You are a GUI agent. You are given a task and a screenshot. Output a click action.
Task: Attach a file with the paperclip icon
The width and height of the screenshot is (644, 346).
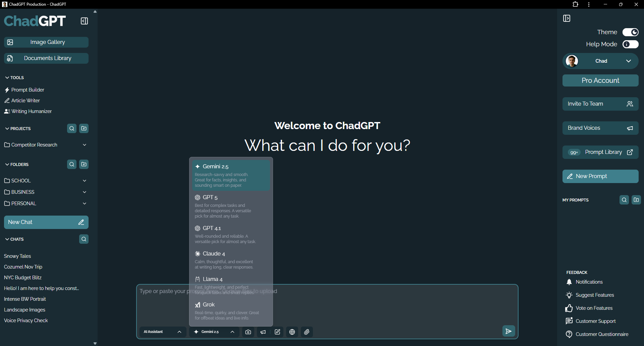(307, 332)
